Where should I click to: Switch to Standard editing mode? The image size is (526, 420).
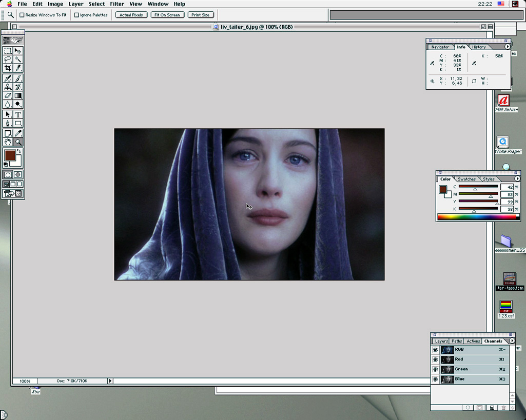tap(8, 175)
